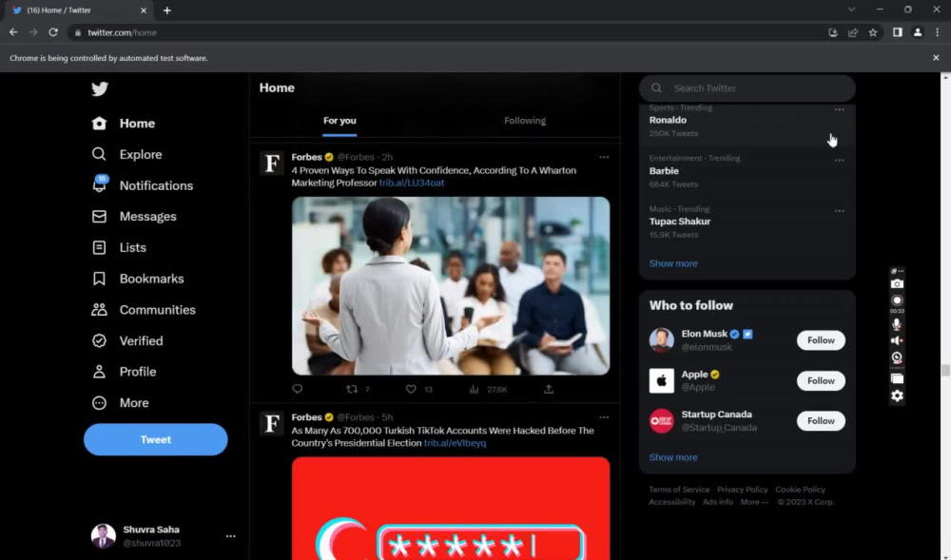Open the trib.al/eVlbeyq link
This screenshot has width=951, height=560.
[455, 443]
